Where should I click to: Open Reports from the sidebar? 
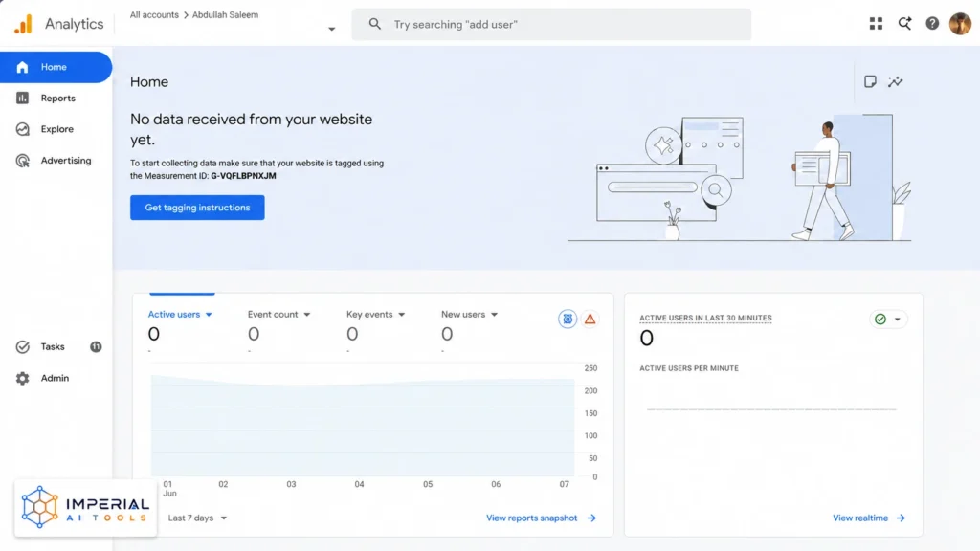click(56, 99)
